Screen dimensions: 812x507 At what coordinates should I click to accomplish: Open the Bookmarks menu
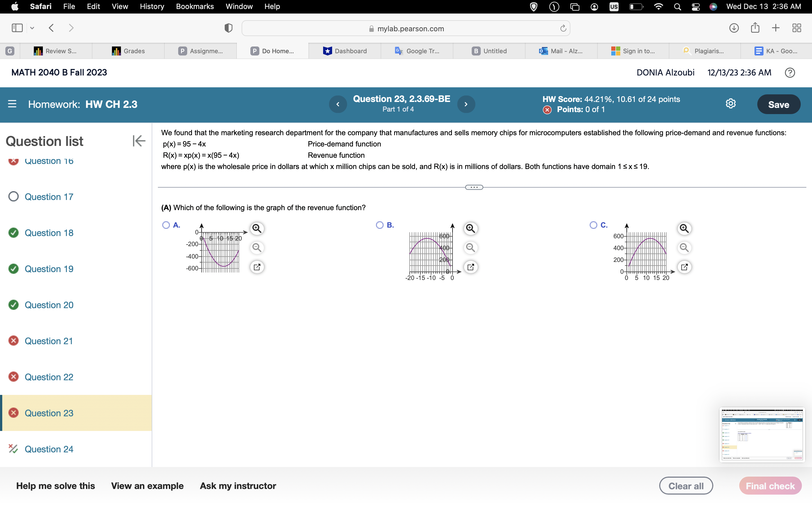coord(195,6)
